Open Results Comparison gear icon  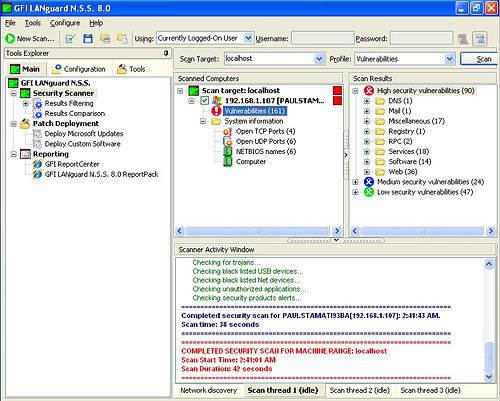(x=37, y=114)
